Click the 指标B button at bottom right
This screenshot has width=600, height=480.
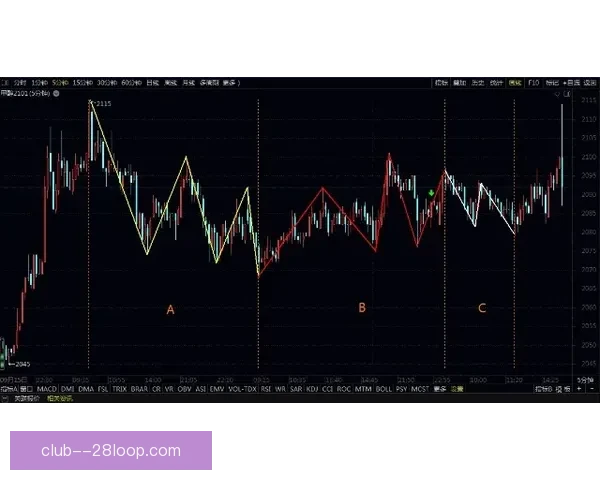tap(544, 389)
